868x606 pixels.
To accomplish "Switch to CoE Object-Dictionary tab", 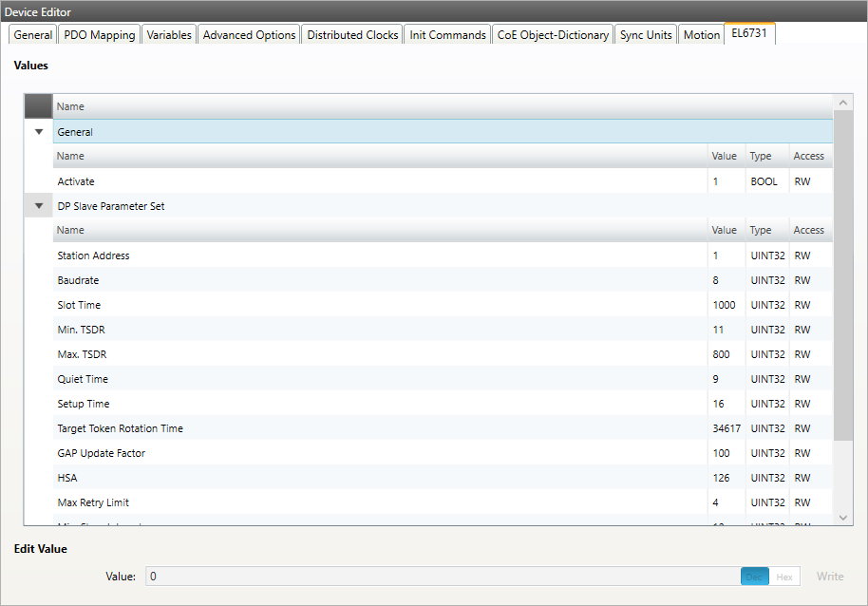I will click(553, 35).
